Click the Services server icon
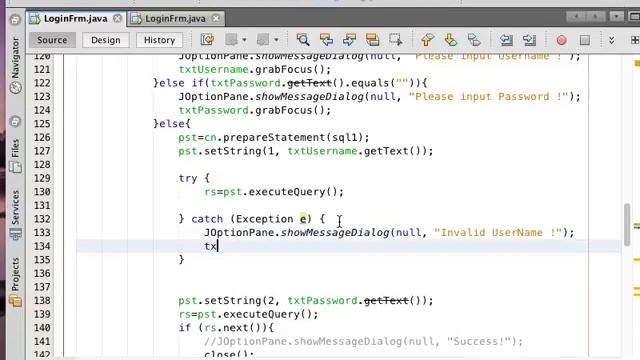 pos(16,234)
